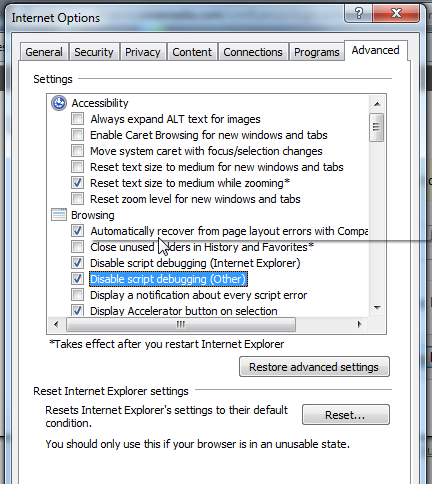Check Enable Caret Browsing for new windows

pos(77,135)
